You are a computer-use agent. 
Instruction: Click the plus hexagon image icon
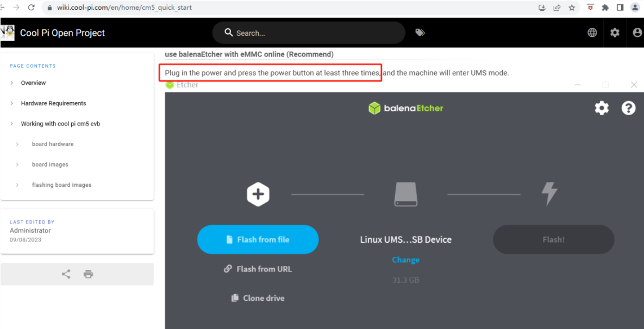(258, 194)
